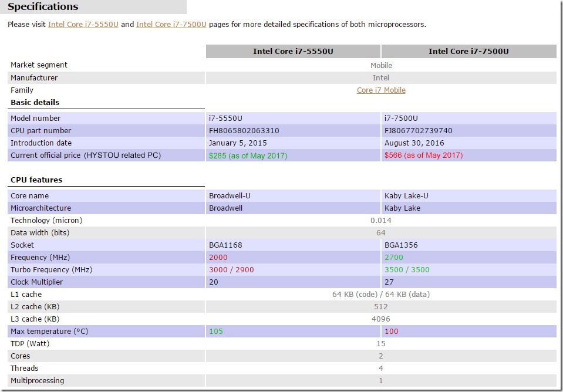Select the 64 data width value
The height and width of the screenshot is (392, 563).
pyautogui.click(x=381, y=232)
